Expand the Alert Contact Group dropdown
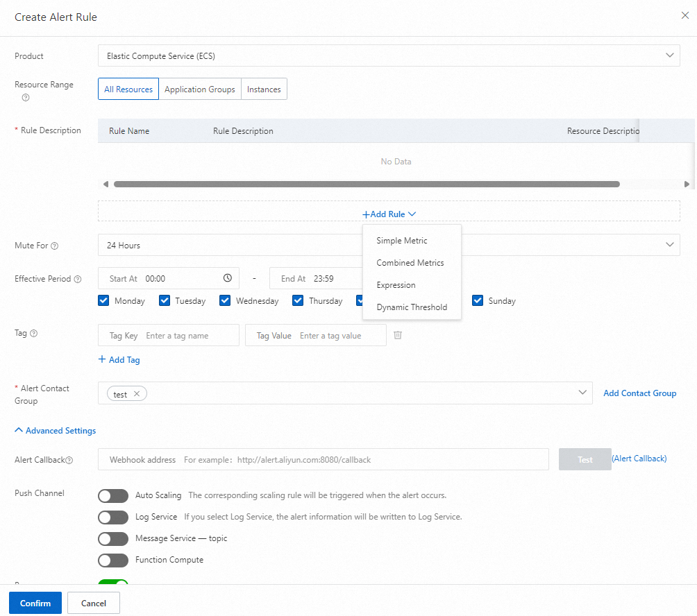This screenshot has width=697, height=616. coord(582,393)
